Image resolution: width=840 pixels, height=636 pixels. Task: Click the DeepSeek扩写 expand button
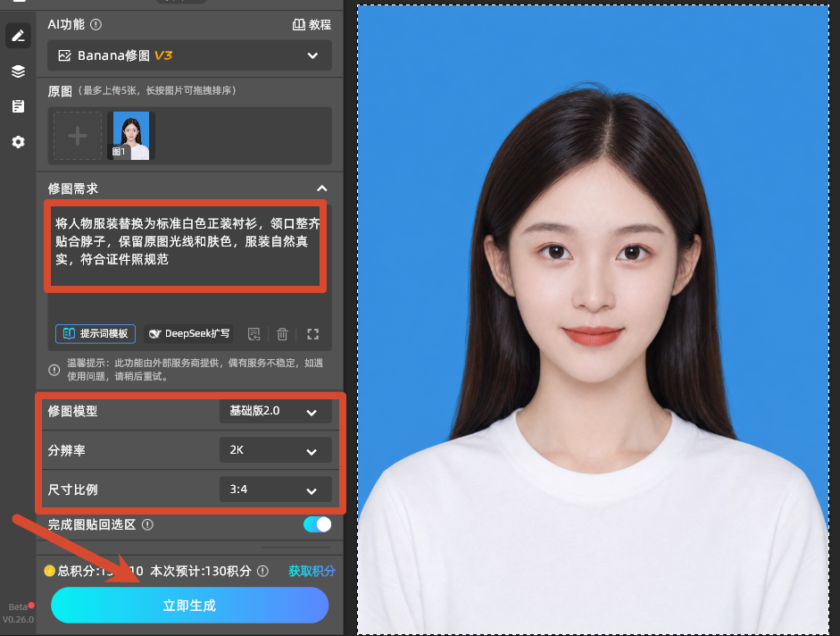point(189,333)
